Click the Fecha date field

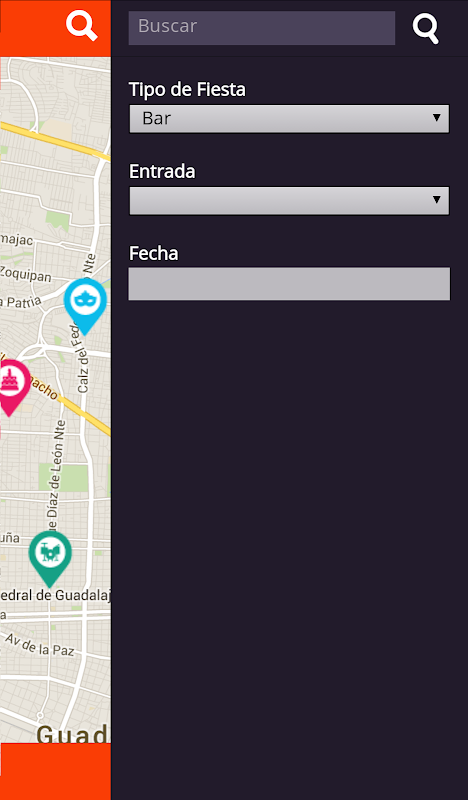(289, 284)
